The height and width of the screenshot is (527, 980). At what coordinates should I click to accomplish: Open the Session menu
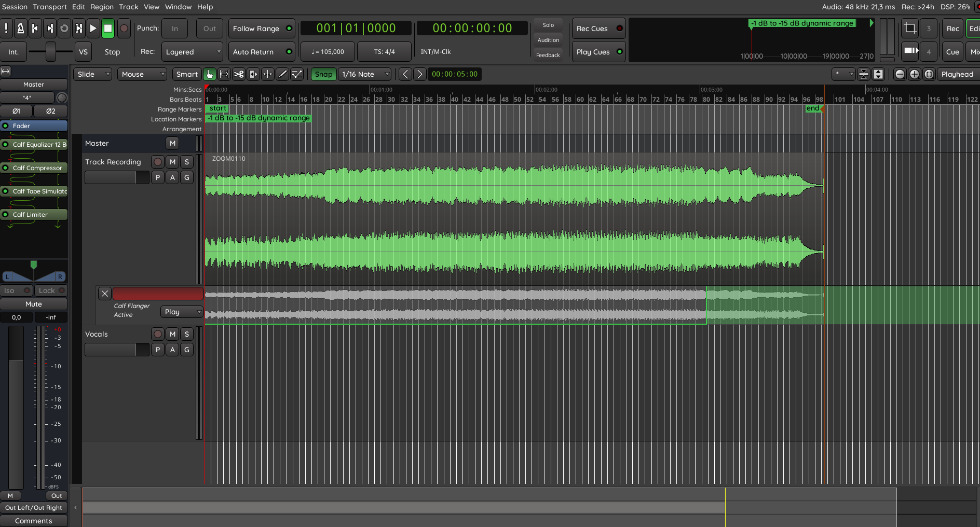(15, 7)
